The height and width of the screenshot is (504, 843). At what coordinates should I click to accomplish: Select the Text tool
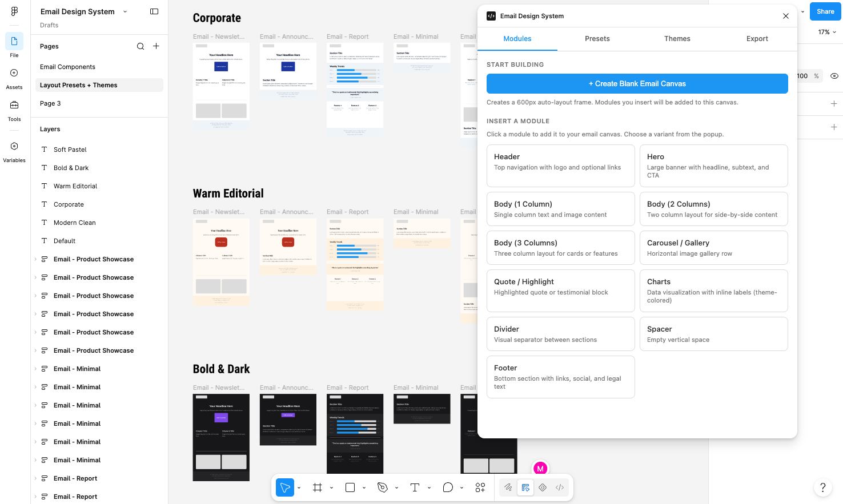tap(415, 487)
